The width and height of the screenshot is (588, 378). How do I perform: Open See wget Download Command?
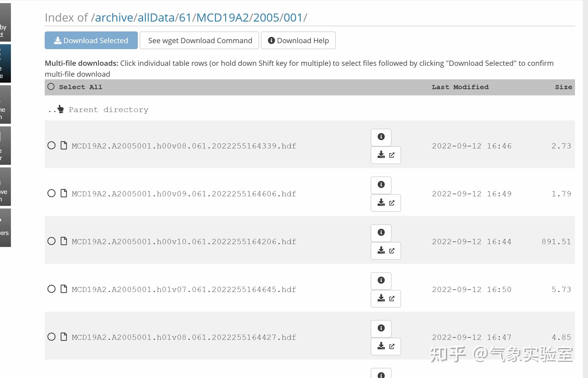[199, 40]
